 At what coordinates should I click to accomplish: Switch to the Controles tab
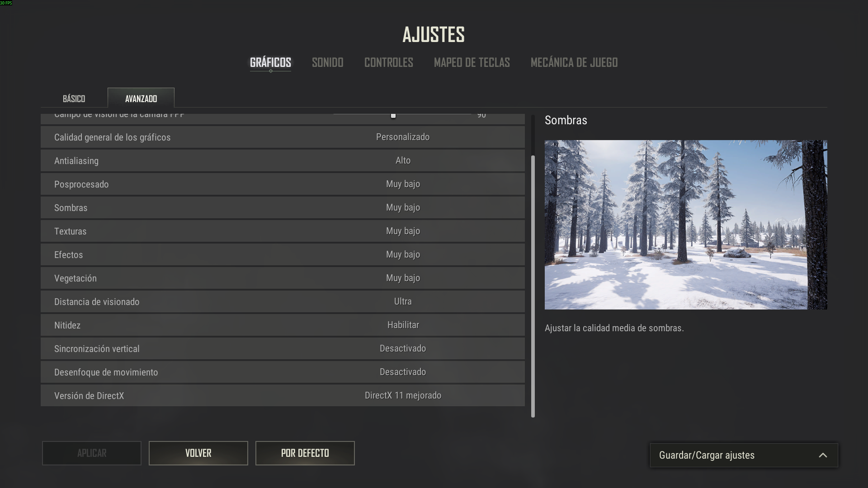click(388, 62)
